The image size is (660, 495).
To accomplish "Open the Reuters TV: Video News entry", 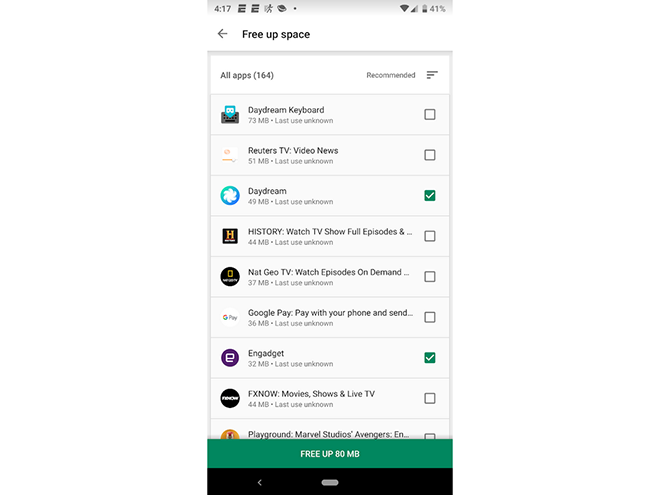I will (x=330, y=155).
